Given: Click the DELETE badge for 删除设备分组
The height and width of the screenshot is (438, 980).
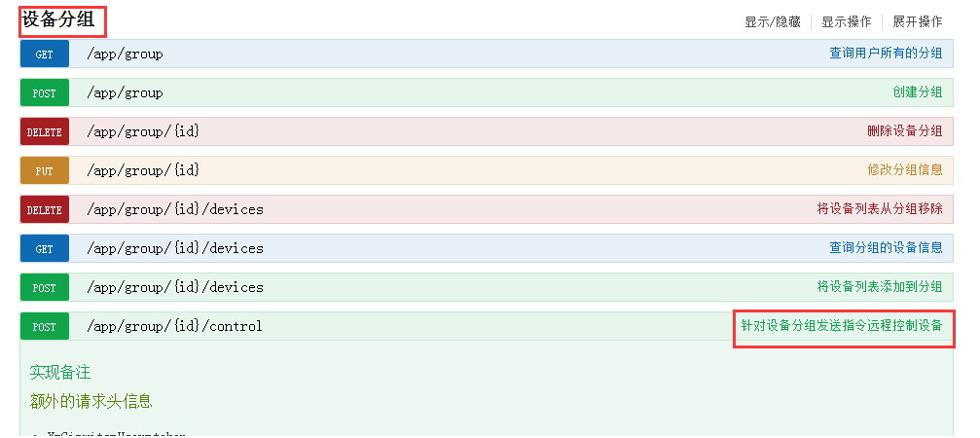Looking at the screenshot, I should [x=45, y=132].
